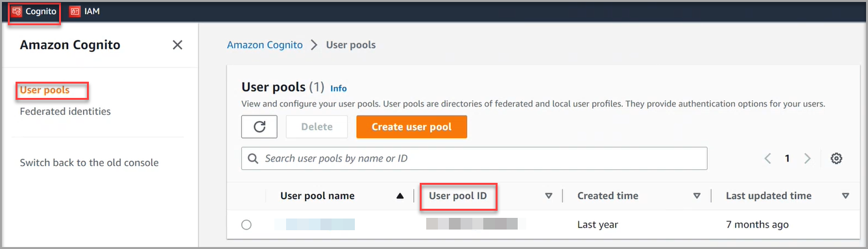Click the '7 months ago' cell

(757, 225)
